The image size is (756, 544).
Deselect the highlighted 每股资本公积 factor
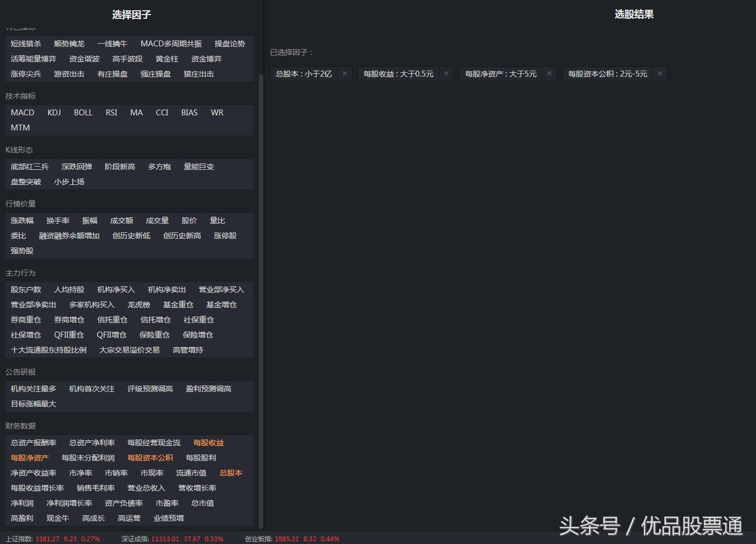[x=150, y=457]
